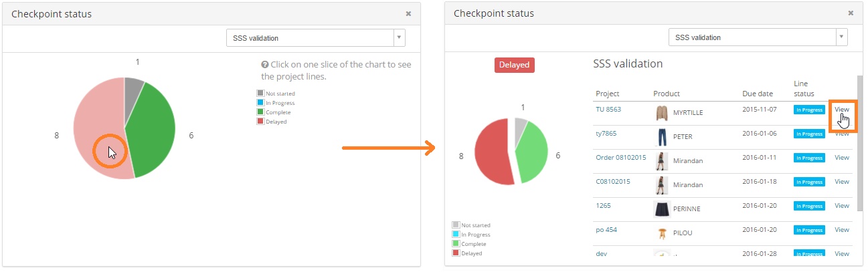The width and height of the screenshot is (868, 272).
Task: Open the SSS validation dropdown in left panel
Action: tap(315, 38)
